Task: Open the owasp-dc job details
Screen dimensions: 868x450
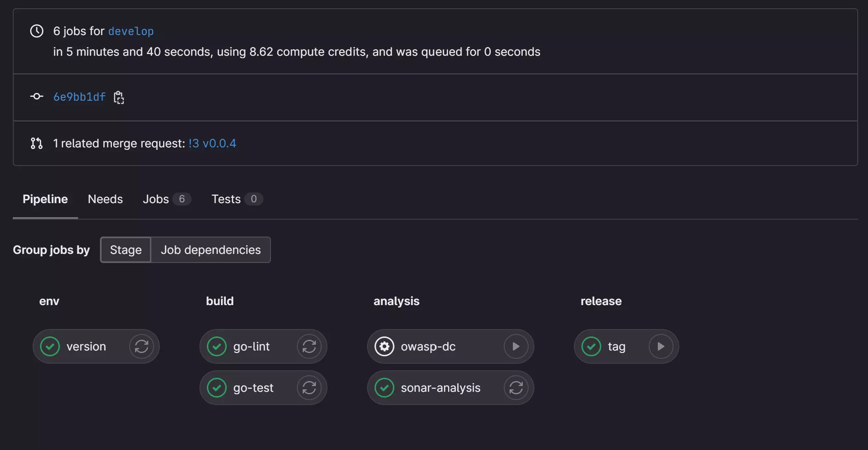Action: point(428,347)
